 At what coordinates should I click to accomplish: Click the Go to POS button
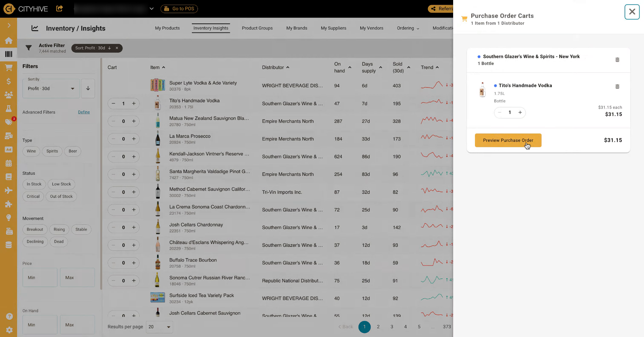(179, 9)
